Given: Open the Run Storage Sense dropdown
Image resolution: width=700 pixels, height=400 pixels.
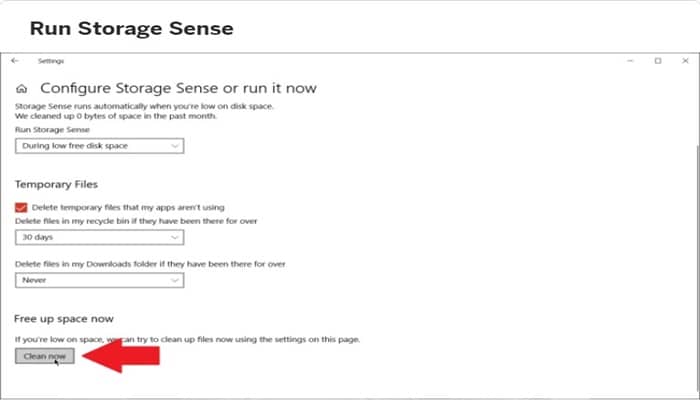Looking at the screenshot, I should (100, 146).
